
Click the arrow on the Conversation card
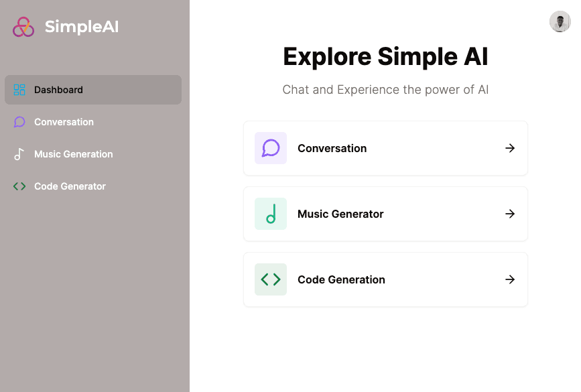(510, 148)
